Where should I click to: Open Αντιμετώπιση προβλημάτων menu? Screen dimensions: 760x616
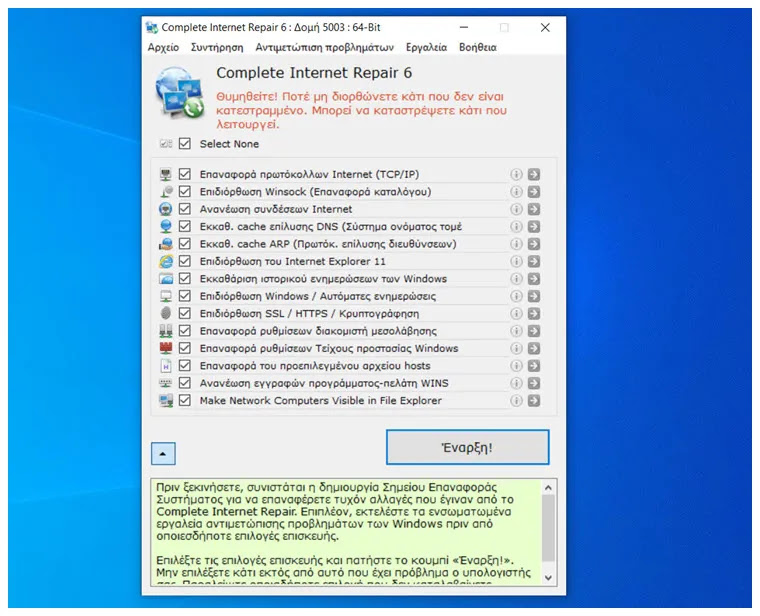(325, 47)
